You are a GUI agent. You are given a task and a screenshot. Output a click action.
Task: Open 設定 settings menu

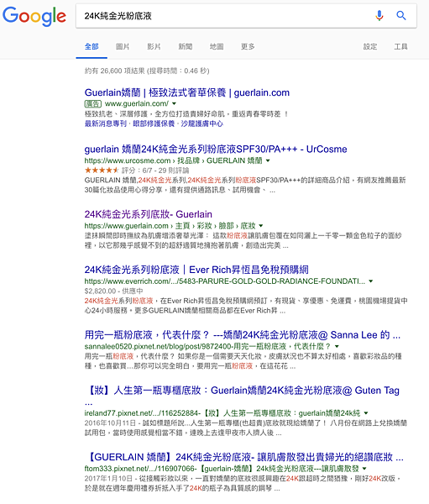[x=370, y=46]
